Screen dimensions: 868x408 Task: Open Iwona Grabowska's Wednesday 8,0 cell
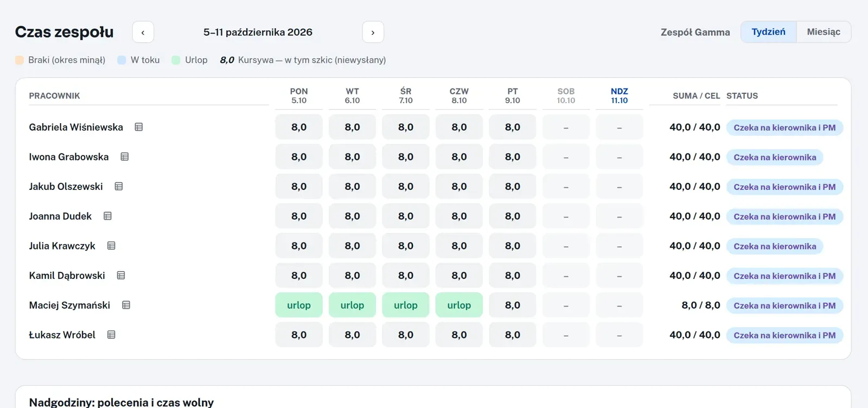coord(406,157)
